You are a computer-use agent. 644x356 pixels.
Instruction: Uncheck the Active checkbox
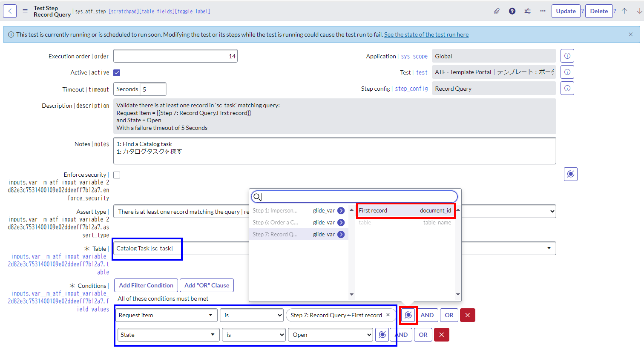click(116, 72)
